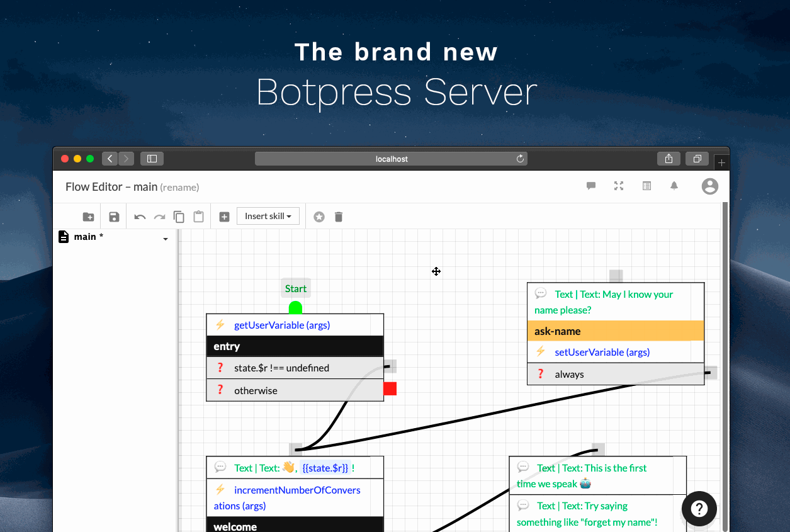Open the logs panel icon in the header

click(x=646, y=186)
